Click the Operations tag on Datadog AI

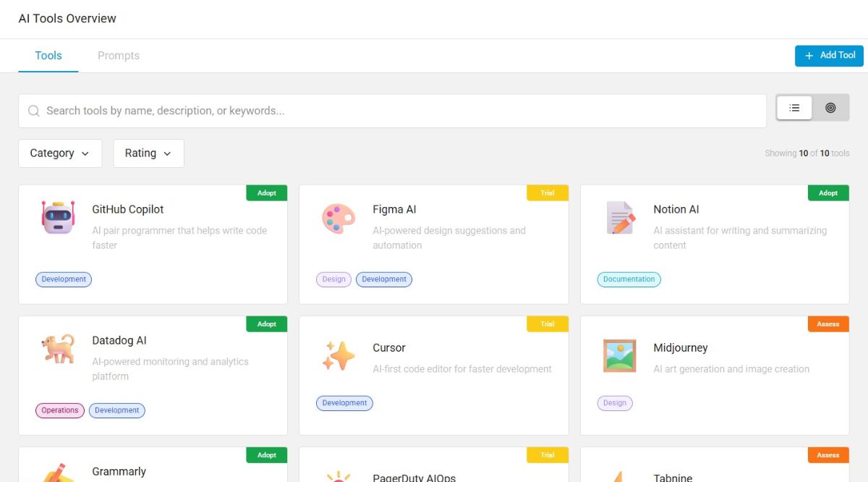pos(60,410)
